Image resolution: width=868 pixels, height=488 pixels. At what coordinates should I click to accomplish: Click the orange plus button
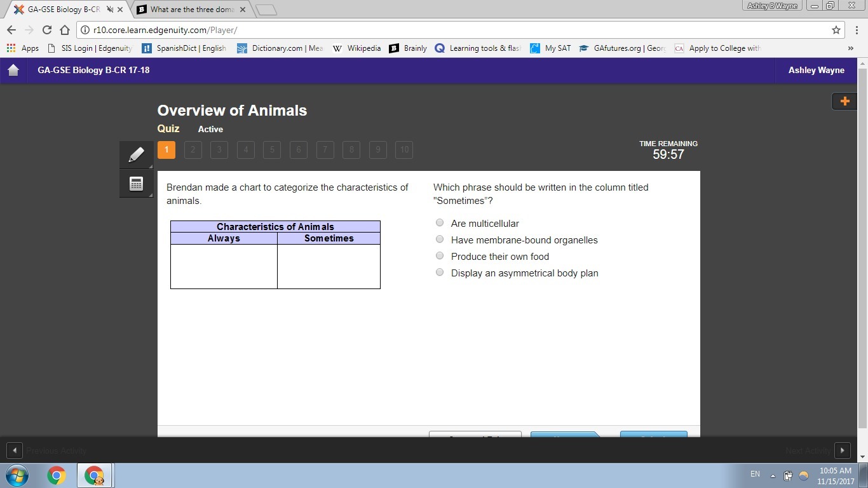(x=844, y=101)
